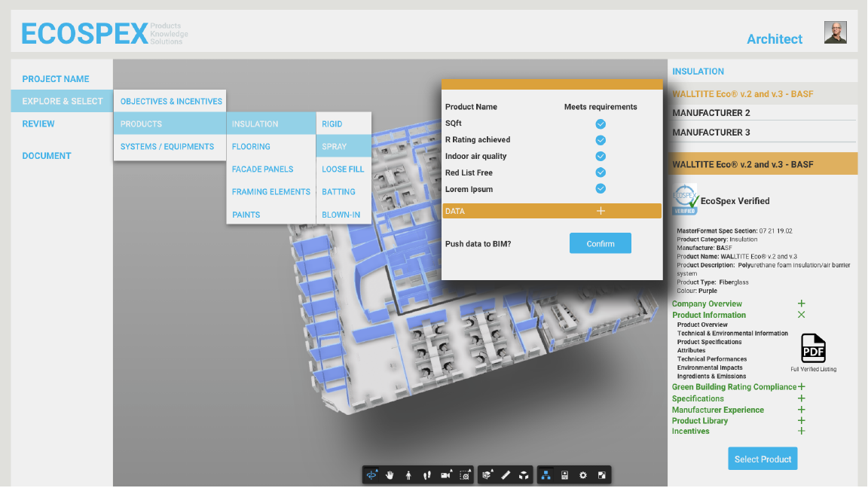Open the camera interactions tool
Screen dimensions: 868x488
tap(445, 474)
